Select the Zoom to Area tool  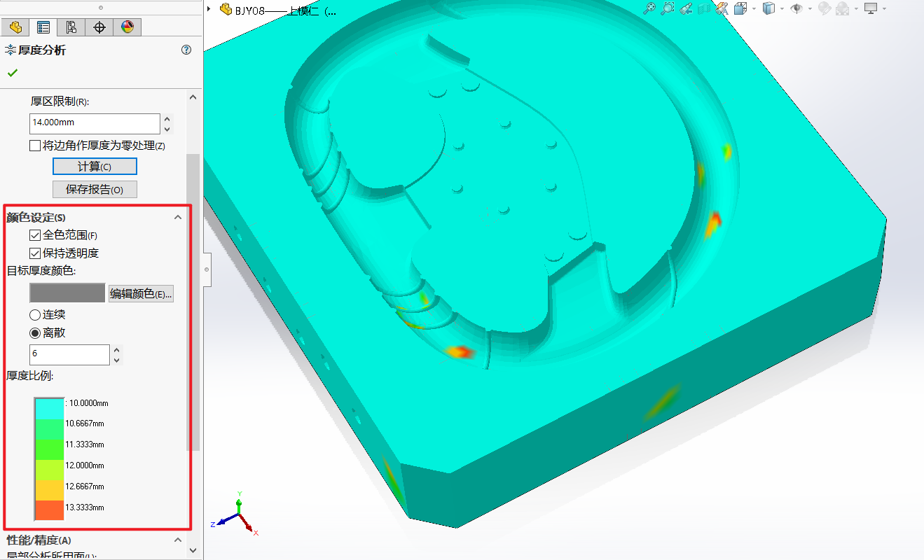click(x=668, y=8)
